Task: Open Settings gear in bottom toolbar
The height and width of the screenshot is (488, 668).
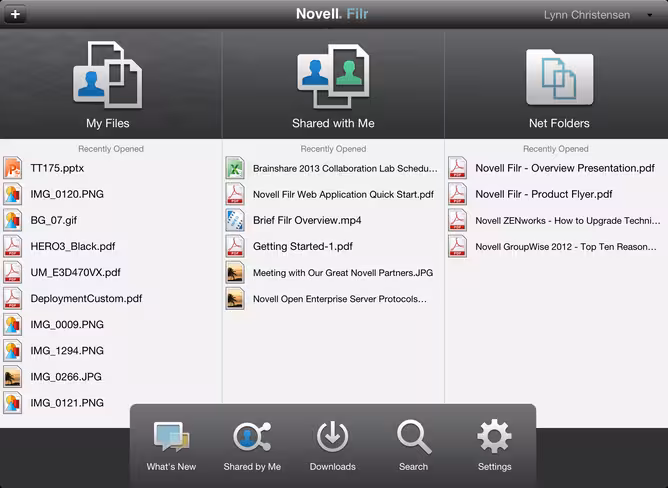Action: pos(495,446)
